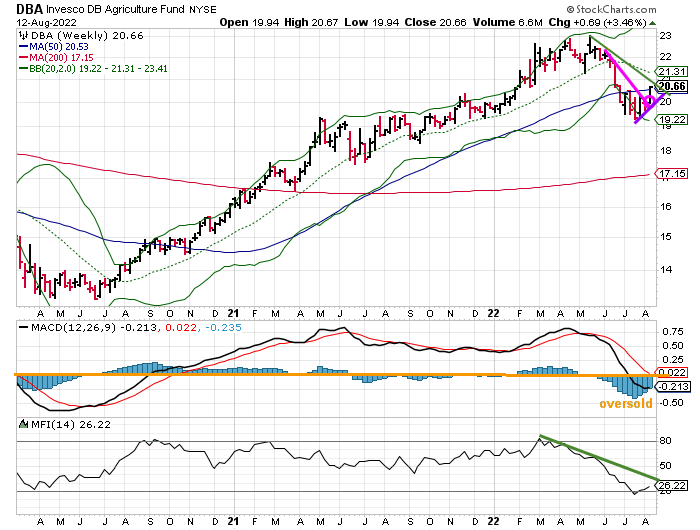
Task: Click the 23 price axis label
Action: (x=666, y=36)
